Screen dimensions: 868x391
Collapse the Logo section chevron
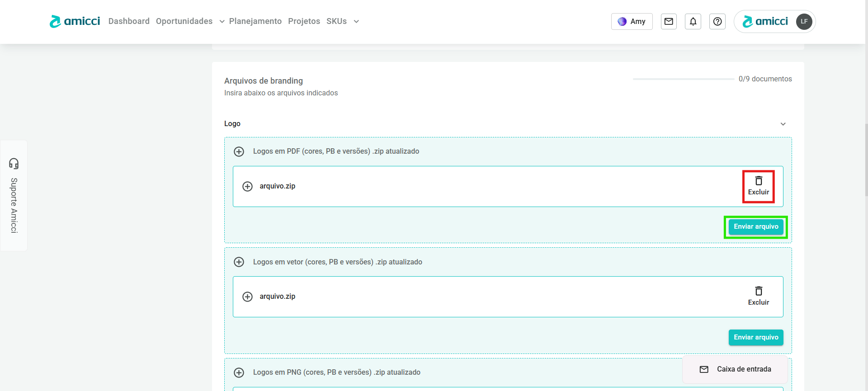tap(783, 124)
